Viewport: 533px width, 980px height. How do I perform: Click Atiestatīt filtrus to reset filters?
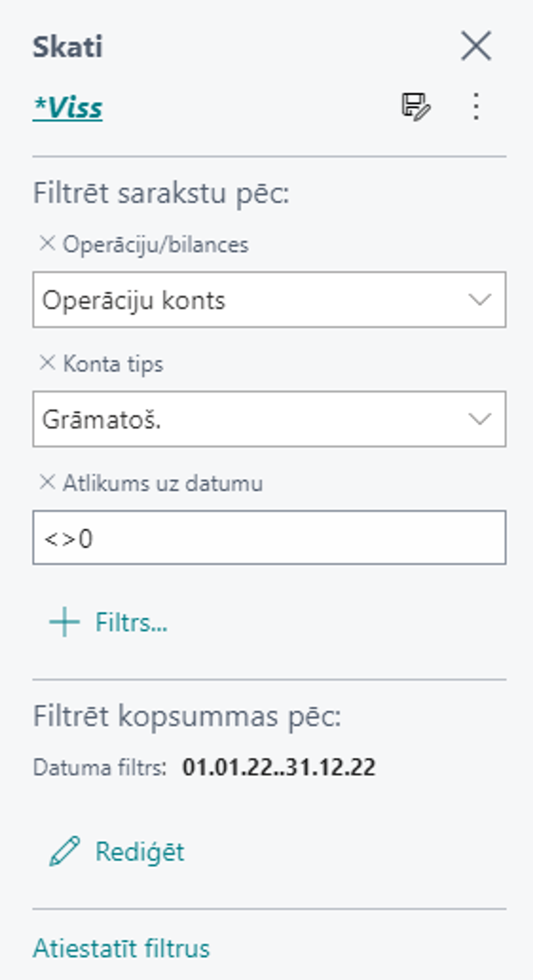click(122, 948)
